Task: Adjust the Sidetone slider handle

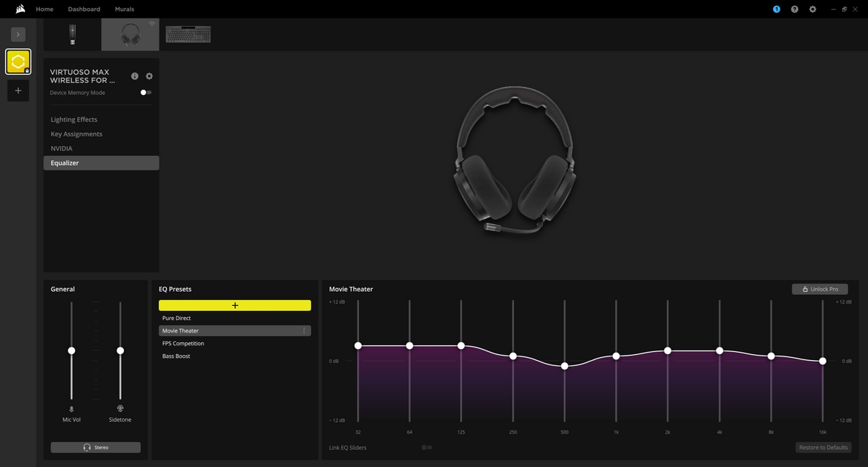Action: coord(120,350)
